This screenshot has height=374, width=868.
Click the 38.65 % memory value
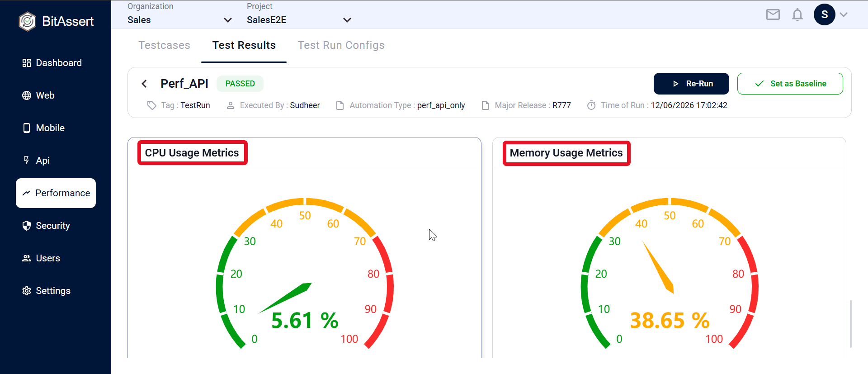pos(670,321)
